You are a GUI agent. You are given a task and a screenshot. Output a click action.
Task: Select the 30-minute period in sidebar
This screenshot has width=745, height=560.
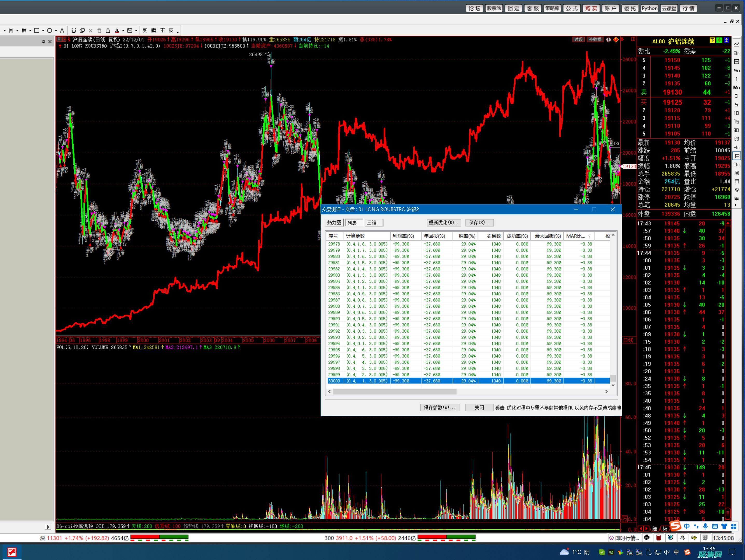737,130
